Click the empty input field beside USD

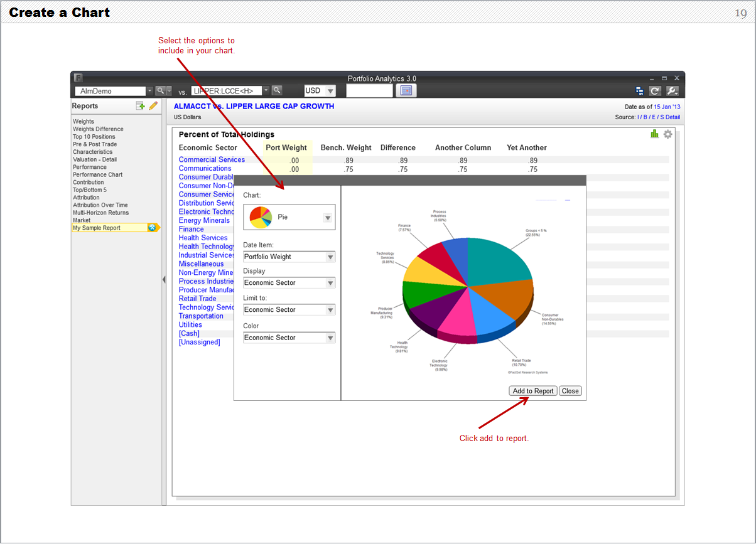click(369, 91)
